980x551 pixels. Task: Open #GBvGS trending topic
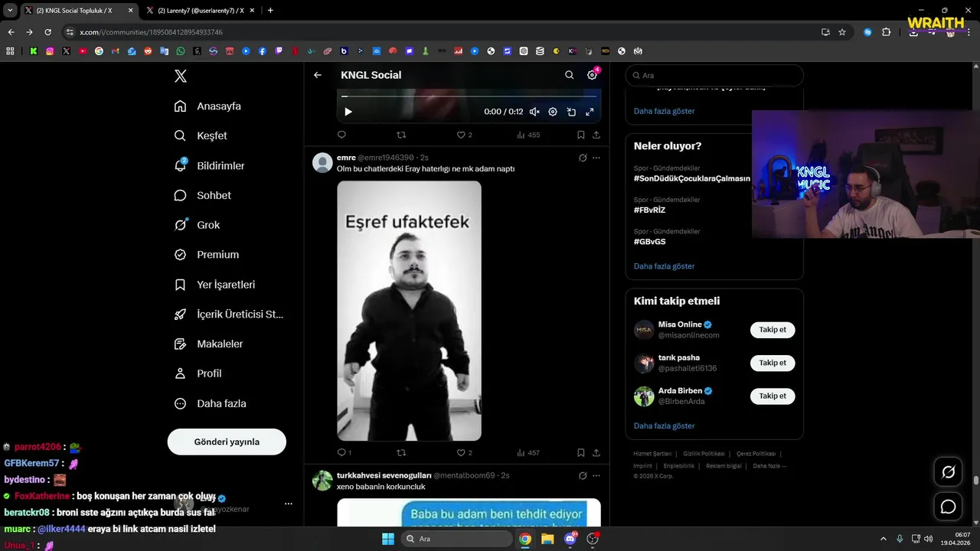click(x=649, y=241)
